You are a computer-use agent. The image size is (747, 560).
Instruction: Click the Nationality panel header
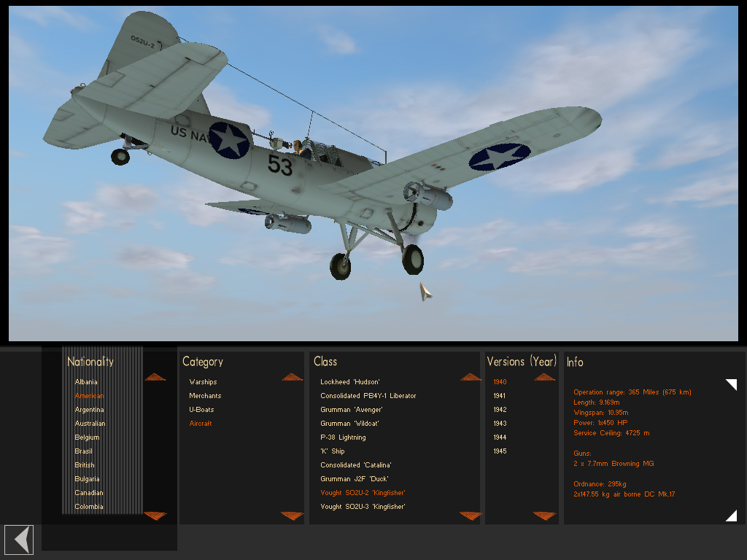(90, 362)
